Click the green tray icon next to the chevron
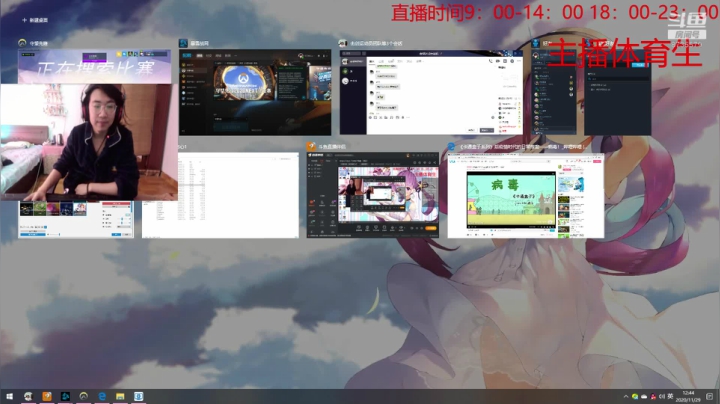The image size is (720, 404). tap(635, 397)
